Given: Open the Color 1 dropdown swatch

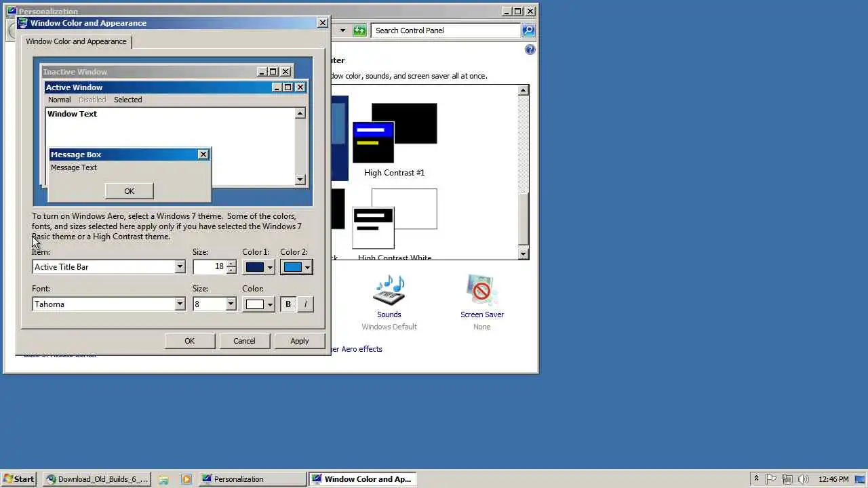Looking at the screenshot, I should 258,267.
